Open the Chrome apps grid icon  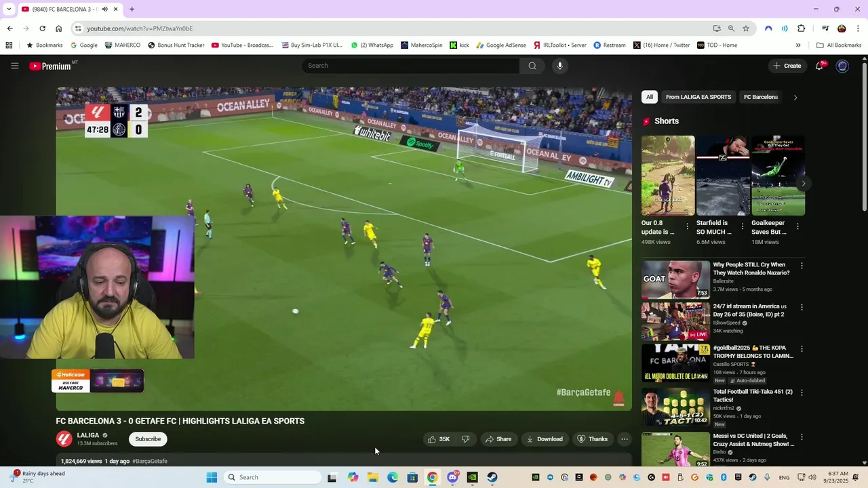click(x=9, y=45)
